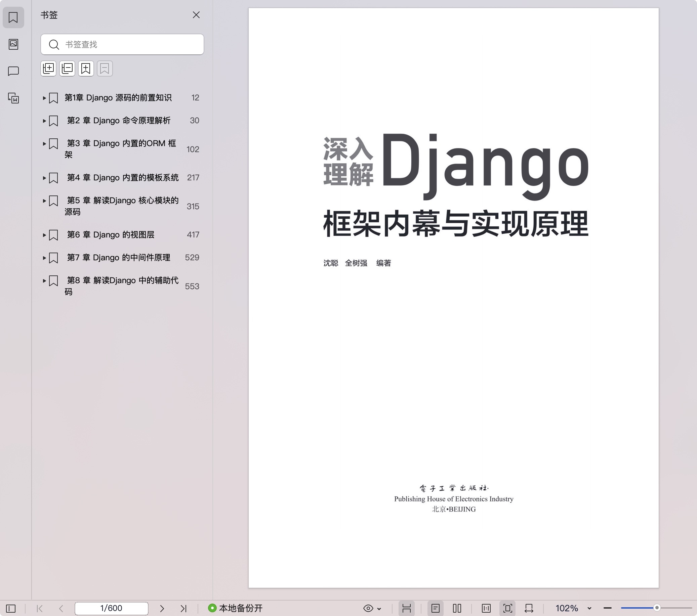
Task: Click the bookmark icon beside chapter 7
Action: tap(53, 258)
